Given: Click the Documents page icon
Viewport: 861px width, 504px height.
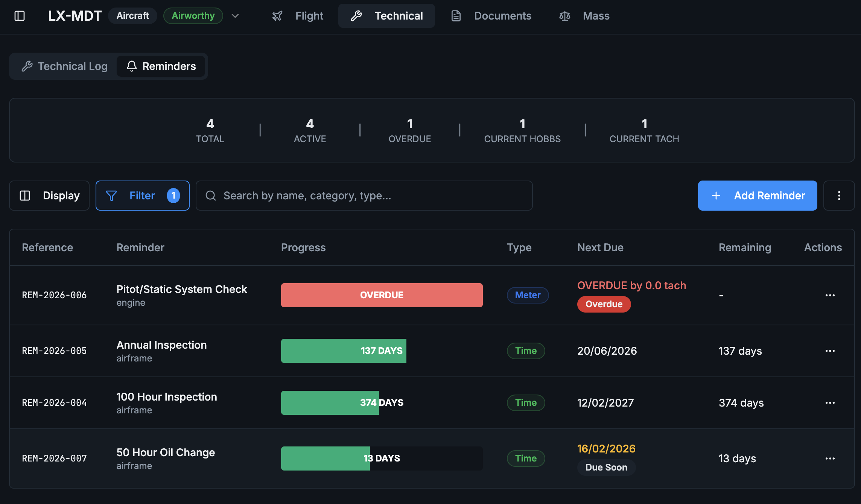Looking at the screenshot, I should [x=456, y=16].
